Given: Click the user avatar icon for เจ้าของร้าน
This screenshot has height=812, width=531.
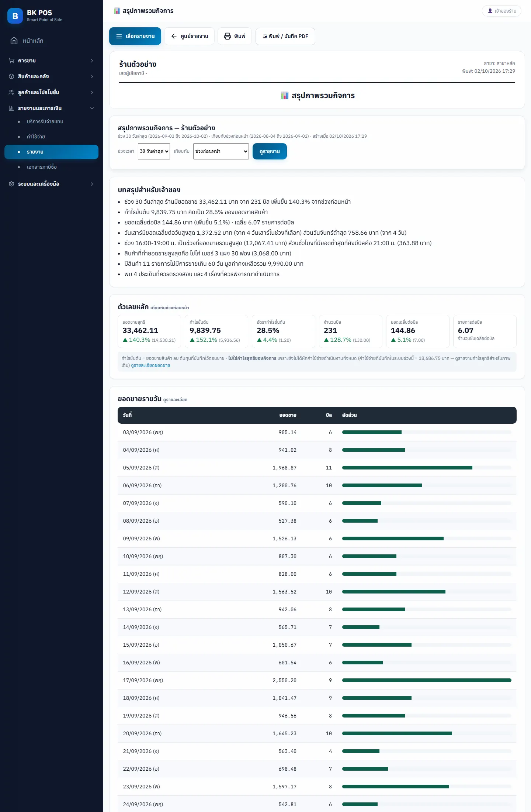Looking at the screenshot, I should [x=490, y=11].
